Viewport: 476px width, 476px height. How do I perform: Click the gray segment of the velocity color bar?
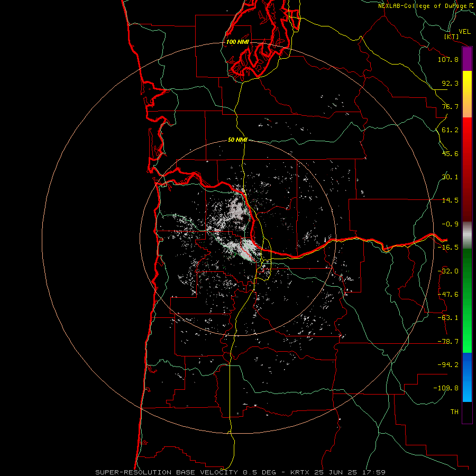point(467,235)
